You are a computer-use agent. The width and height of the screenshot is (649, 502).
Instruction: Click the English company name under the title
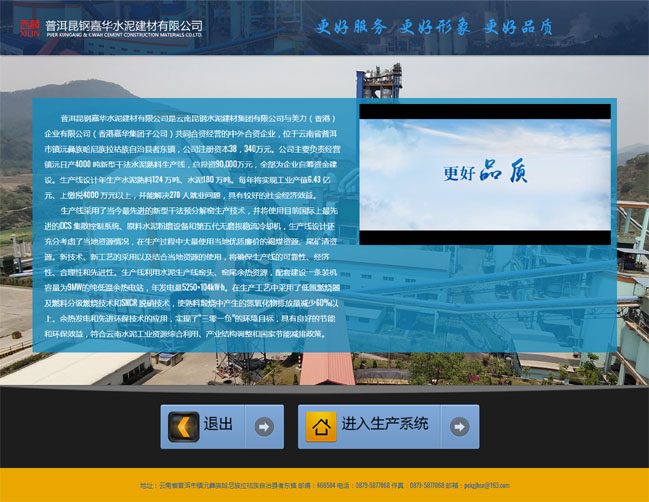[123, 34]
